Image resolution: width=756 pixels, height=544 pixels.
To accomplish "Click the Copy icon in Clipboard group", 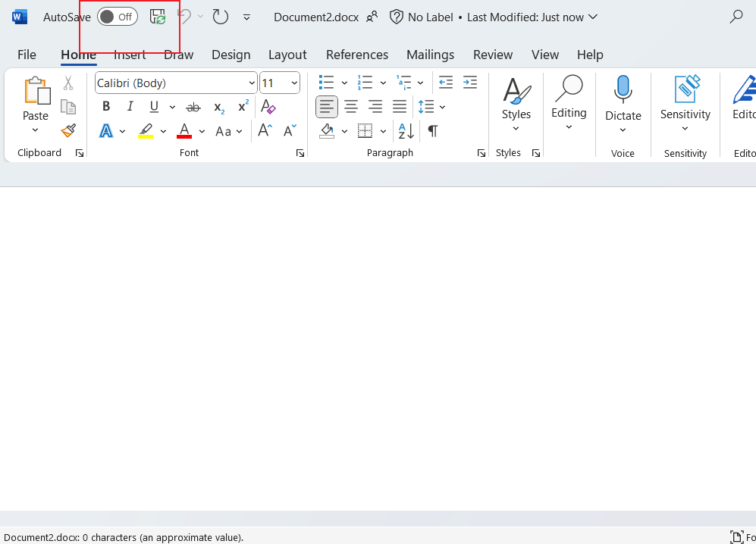I will tap(68, 107).
